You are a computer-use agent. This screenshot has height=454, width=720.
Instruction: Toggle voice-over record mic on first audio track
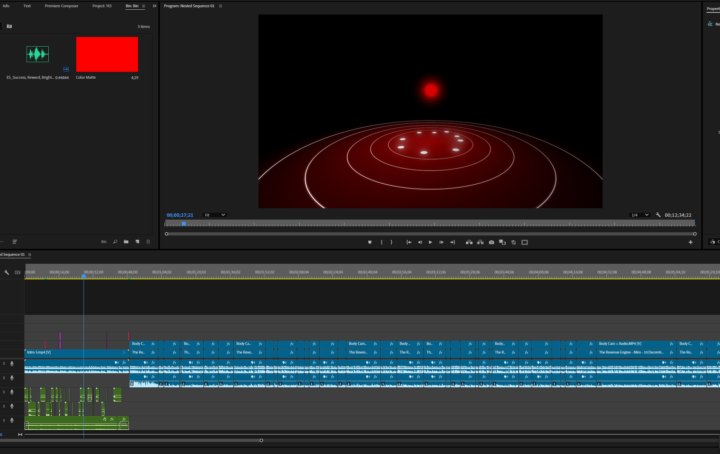pyautogui.click(x=12, y=364)
